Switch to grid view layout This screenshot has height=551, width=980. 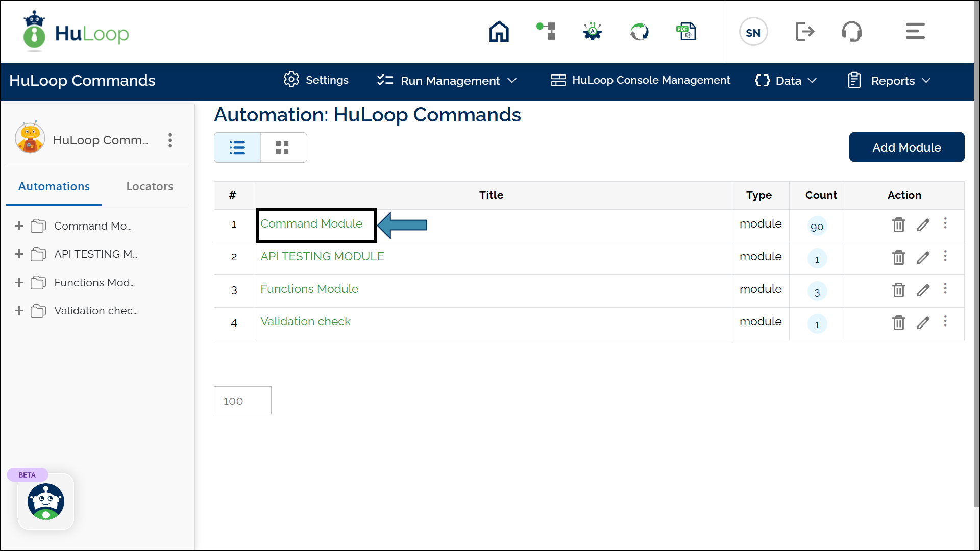tap(283, 147)
